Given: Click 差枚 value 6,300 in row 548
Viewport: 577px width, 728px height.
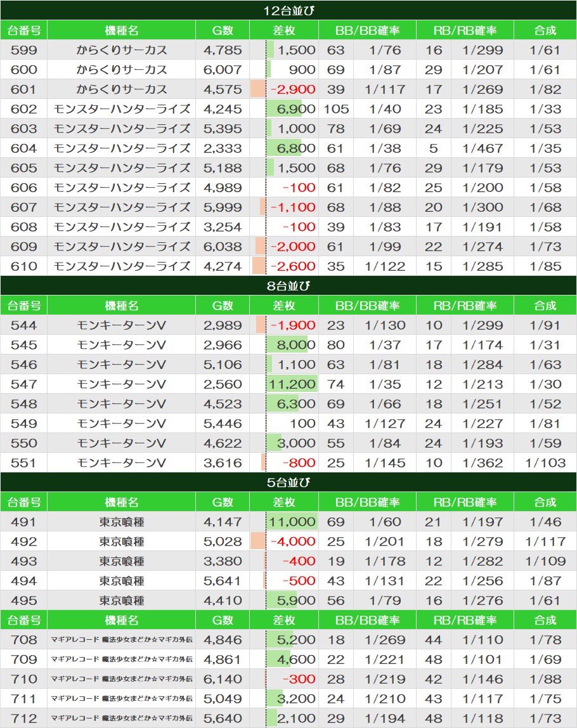Looking at the screenshot, I should (296, 403).
